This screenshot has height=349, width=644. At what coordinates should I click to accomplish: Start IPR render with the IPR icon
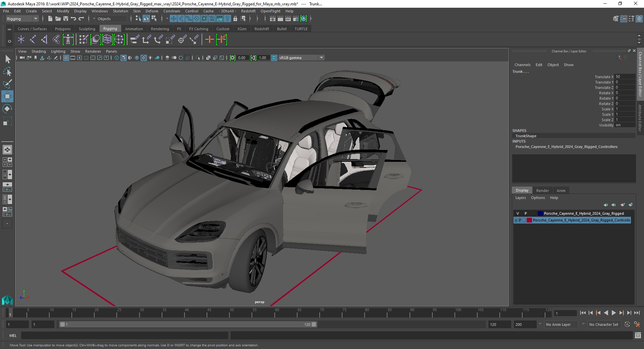(x=288, y=19)
